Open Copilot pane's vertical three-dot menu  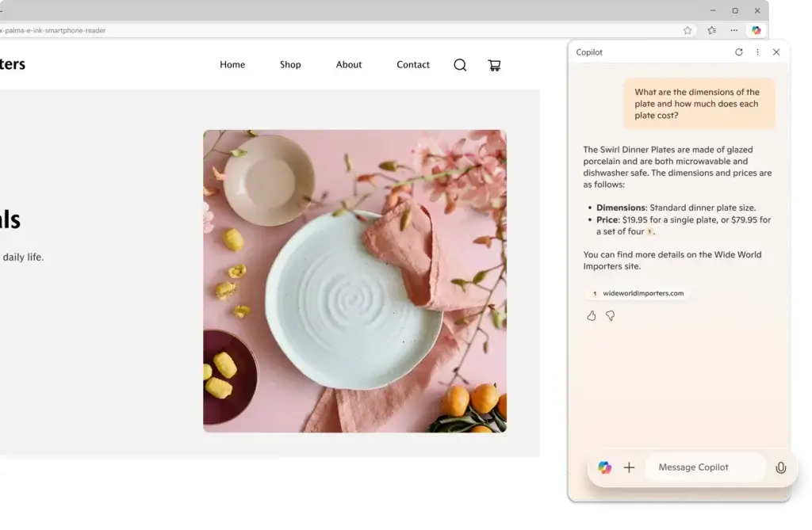[757, 52]
